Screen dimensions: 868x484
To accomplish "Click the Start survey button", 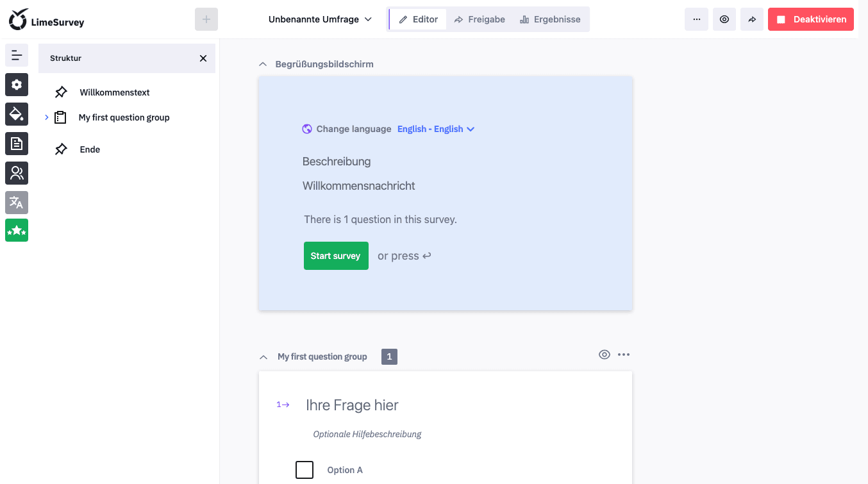I will click(x=336, y=256).
